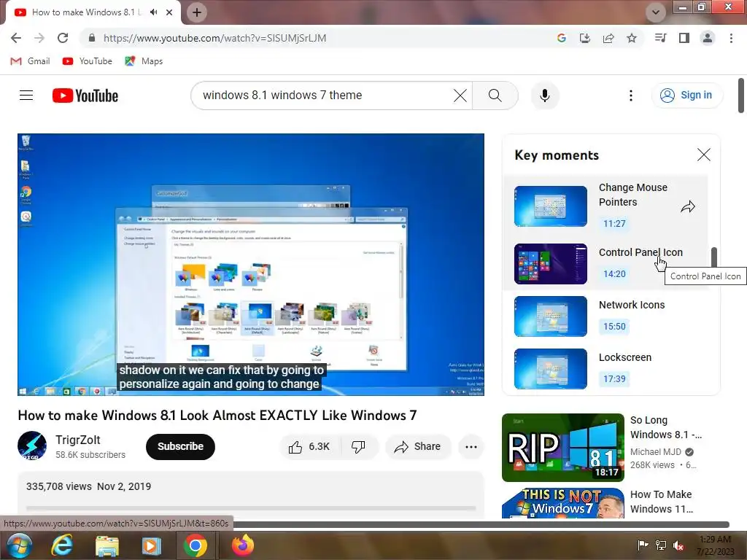This screenshot has height=560, width=747.
Task: Expand the video description at view count
Action: (59, 486)
